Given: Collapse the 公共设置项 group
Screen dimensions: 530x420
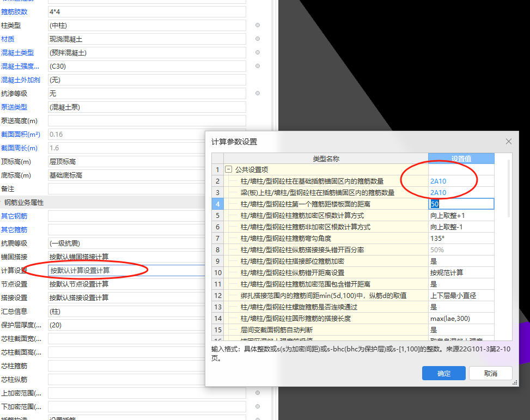Looking at the screenshot, I should (x=228, y=169).
